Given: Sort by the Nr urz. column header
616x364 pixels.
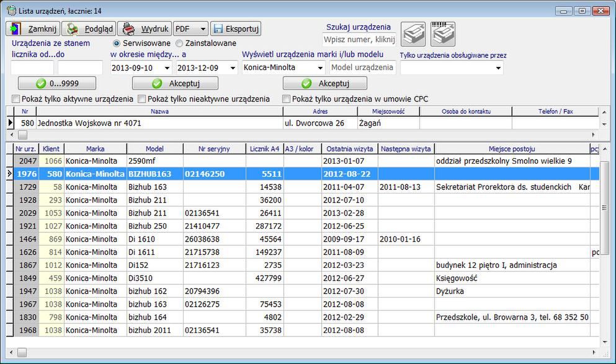Looking at the screenshot, I should pyautogui.click(x=26, y=149).
